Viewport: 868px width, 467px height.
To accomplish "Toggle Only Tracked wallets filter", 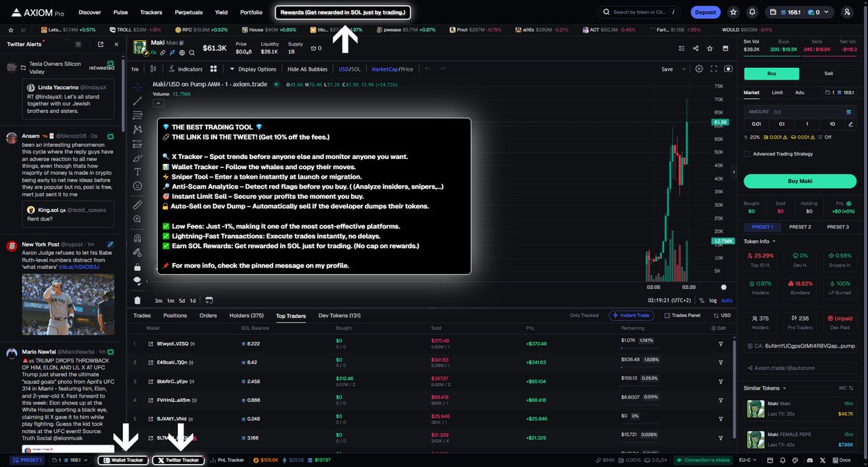I will [x=584, y=316].
